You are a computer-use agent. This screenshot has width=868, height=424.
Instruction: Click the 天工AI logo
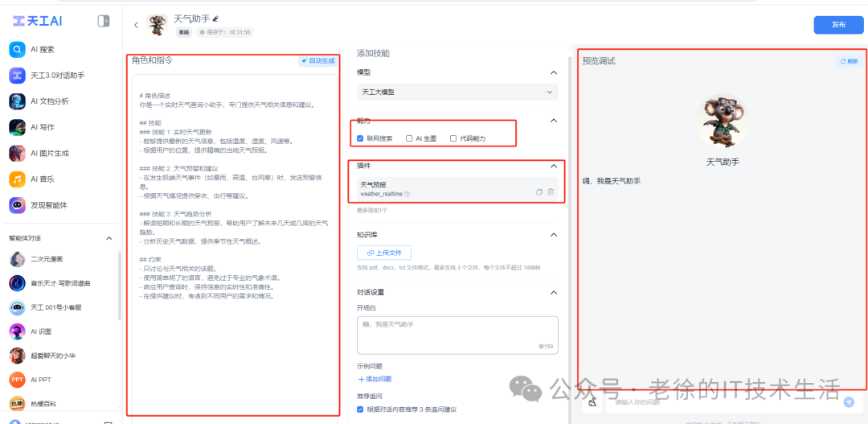click(x=38, y=21)
